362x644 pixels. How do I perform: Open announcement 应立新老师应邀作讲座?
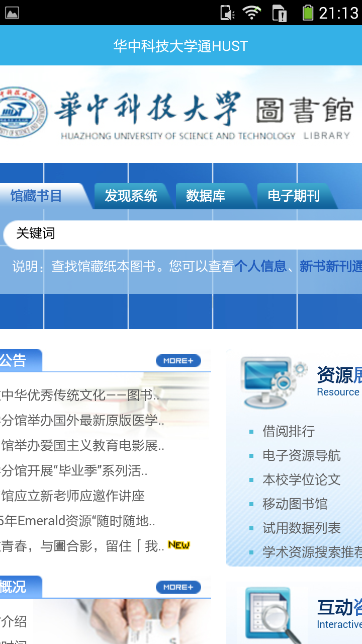(72, 496)
